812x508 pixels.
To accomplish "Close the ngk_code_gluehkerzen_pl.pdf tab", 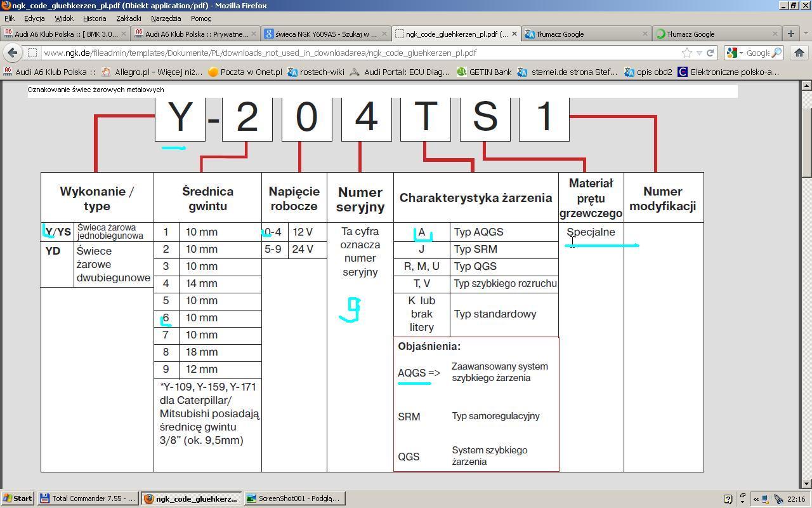I will pos(514,34).
